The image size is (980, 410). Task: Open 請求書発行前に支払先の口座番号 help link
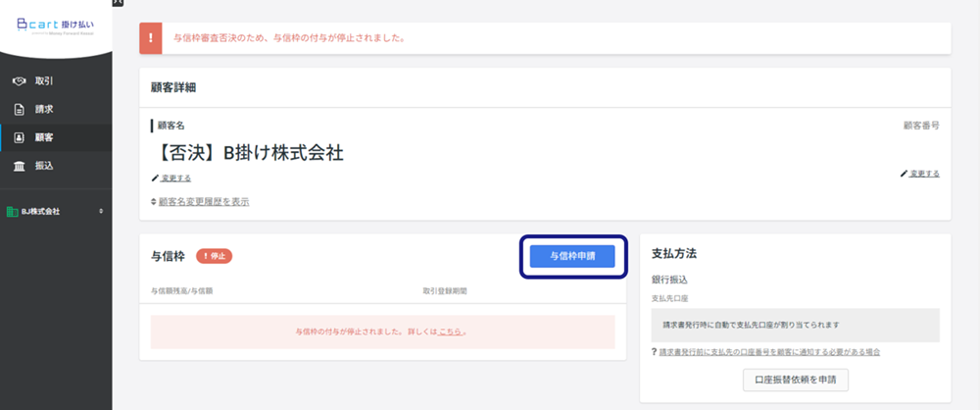(769, 352)
